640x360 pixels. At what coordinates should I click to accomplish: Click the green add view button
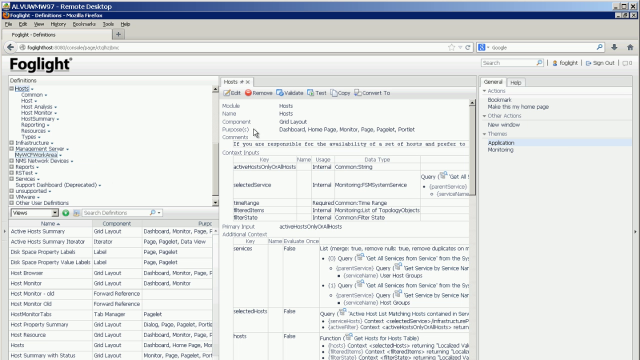[66, 213]
